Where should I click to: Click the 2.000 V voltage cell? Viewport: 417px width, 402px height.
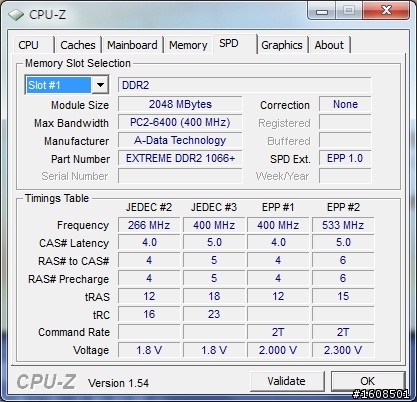(278, 350)
